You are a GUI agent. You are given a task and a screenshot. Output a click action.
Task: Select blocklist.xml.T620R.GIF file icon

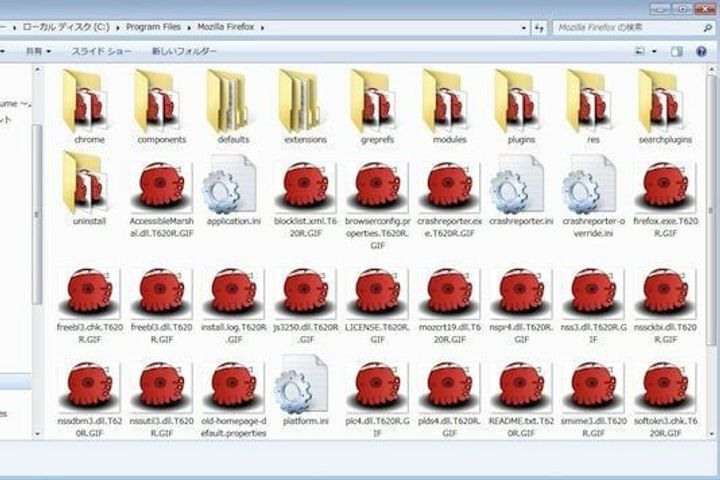point(305,187)
